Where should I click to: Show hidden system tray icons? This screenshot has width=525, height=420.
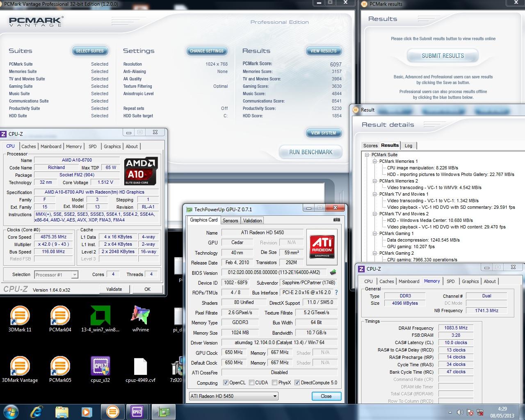[x=450, y=412]
